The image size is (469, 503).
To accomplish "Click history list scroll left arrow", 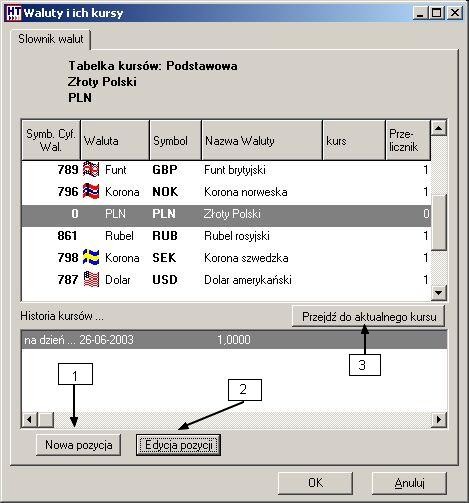I will [x=29, y=419].
